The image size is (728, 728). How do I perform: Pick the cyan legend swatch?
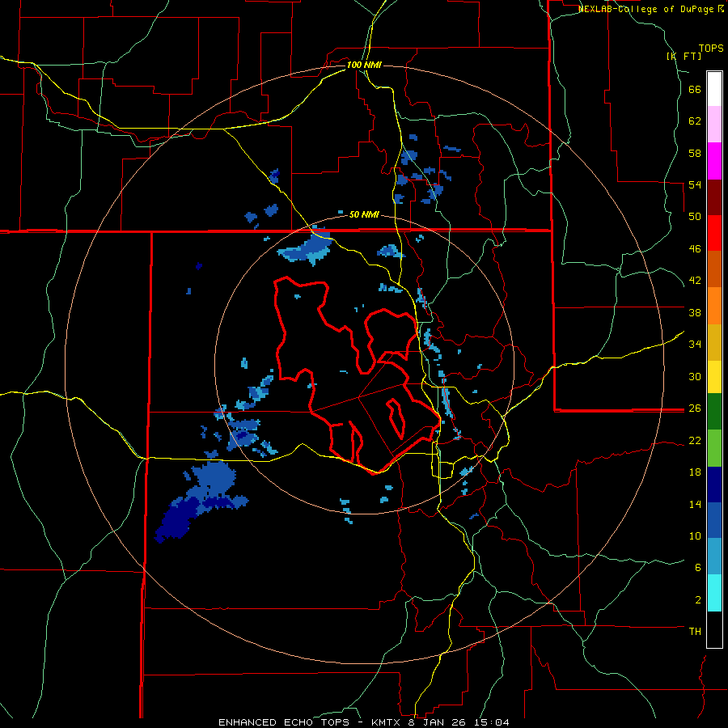pyautogui.click(x=714, y=593)
